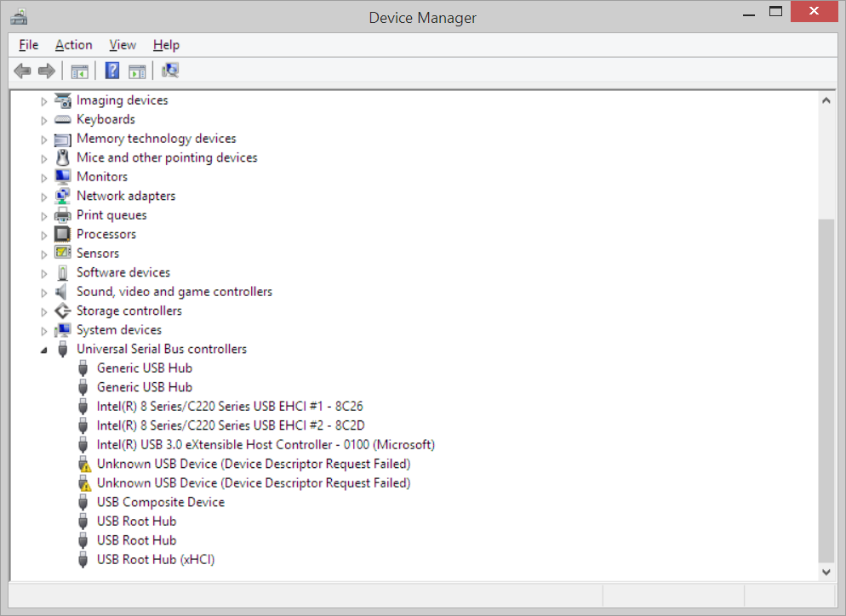Image resolution: width=846 pixels, height=616 pixels.
Task: Click the System devices icon
Action: pyautogui.click(x=63, y=330)
